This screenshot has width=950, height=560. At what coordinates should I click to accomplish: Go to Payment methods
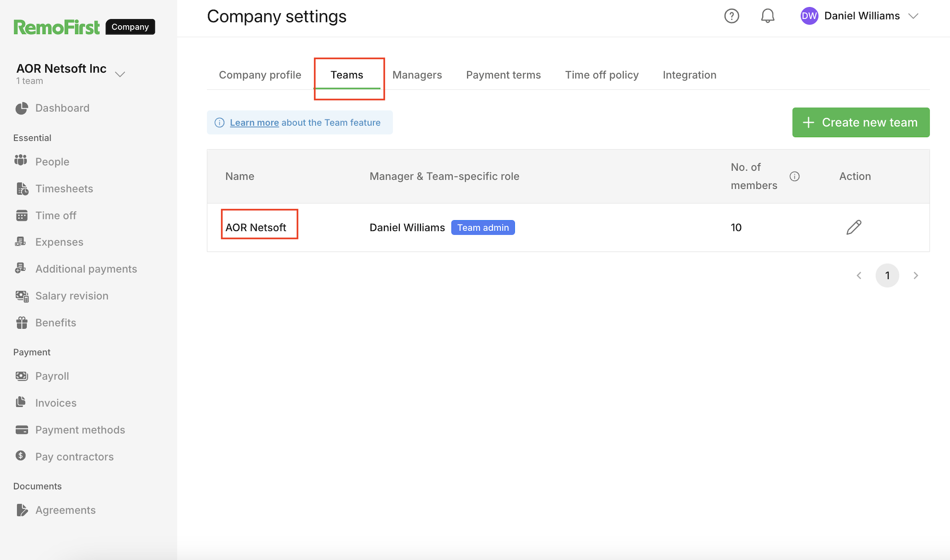(80, 430)
